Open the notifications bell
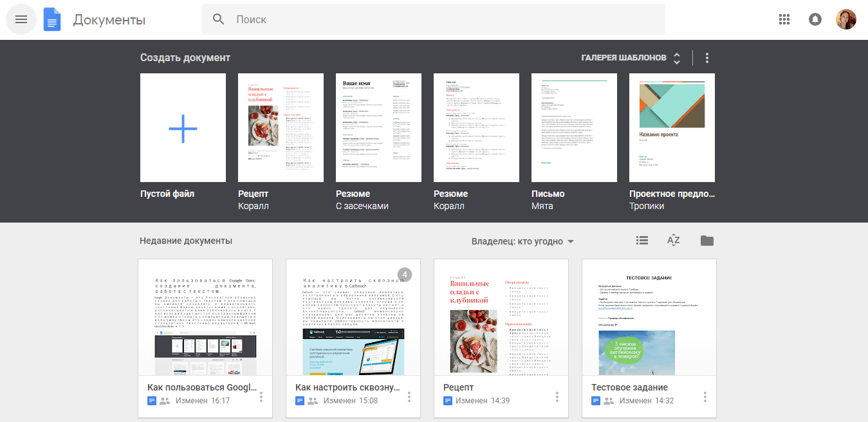Screen dimensions: 868x422 815,19
